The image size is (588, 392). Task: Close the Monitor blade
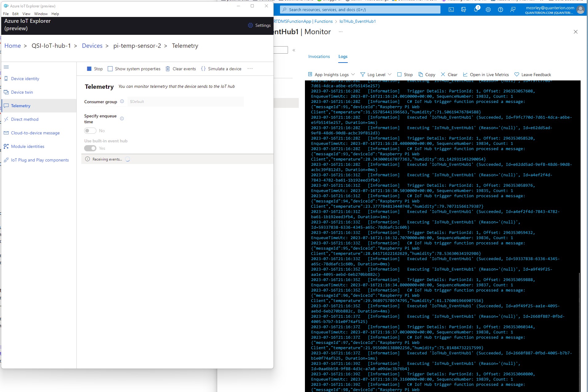[576, 32]
